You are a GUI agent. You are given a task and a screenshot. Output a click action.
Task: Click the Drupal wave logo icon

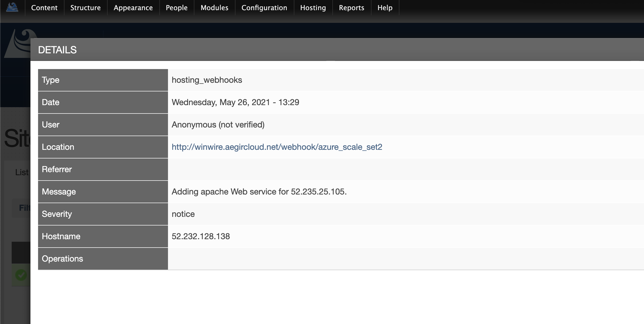[12, 7]
